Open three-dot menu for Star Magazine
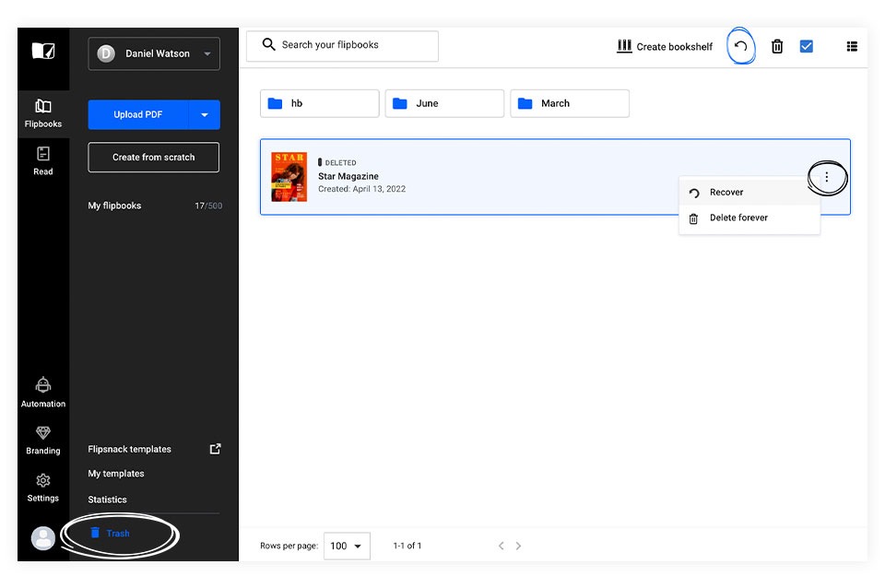This screenshot has width=885, height=588. tap(826, 177)
